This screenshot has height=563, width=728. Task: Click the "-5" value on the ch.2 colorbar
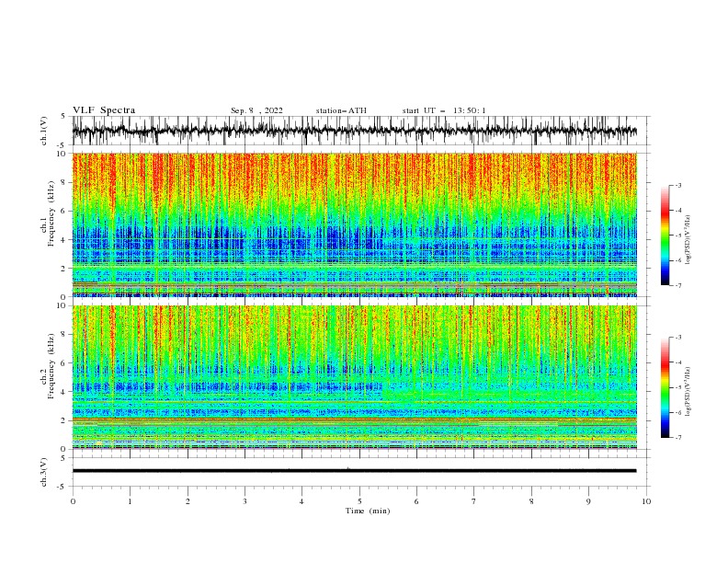pos(678,387)
